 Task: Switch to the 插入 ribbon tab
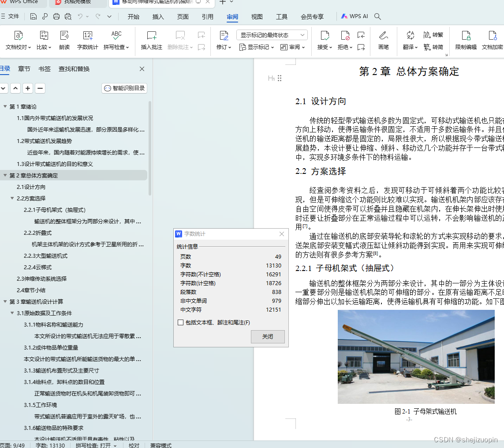(158, 17)
